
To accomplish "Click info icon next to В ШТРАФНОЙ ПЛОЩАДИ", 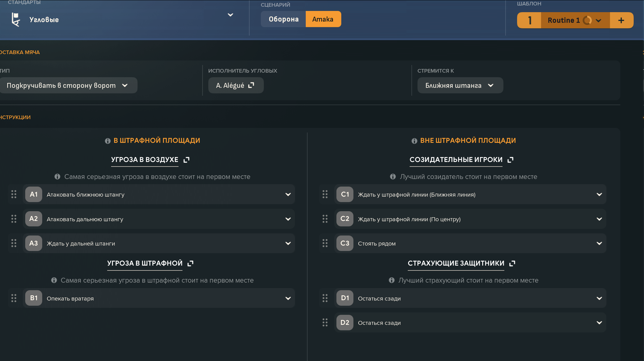I will 107,141.
